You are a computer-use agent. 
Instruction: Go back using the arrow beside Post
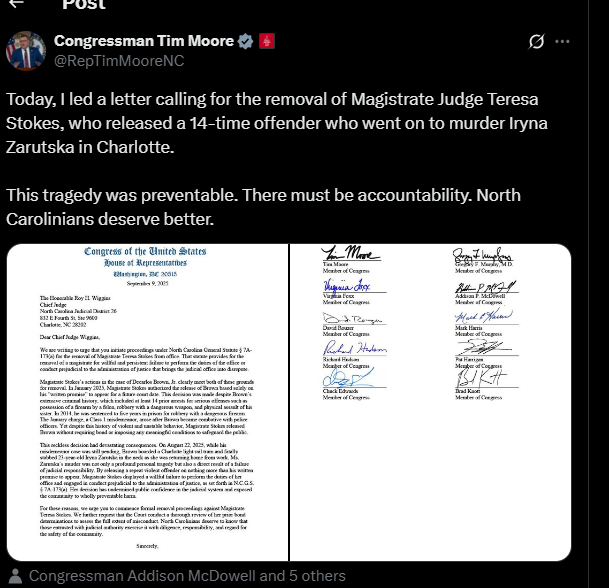[x=16, y=3]
